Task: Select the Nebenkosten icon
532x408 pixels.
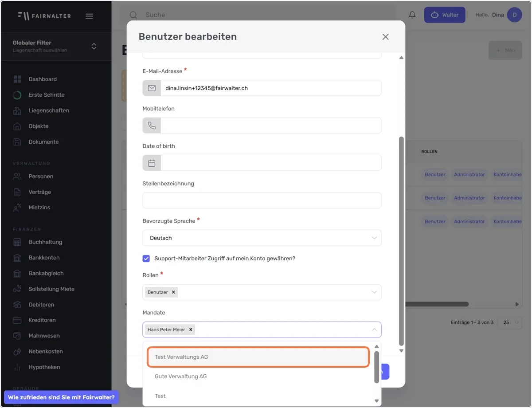Action: pyautogui.click(x=17, y=352)
